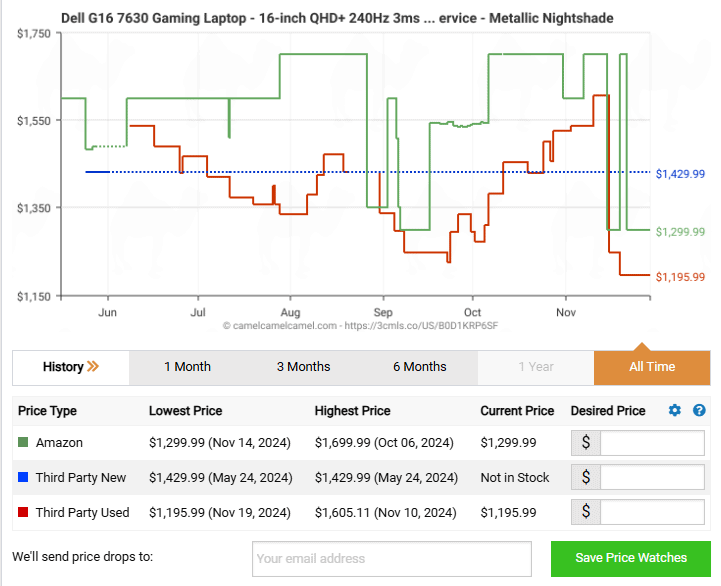Select the 3 Months history tab
721x586 pixels.
[303, 367]
